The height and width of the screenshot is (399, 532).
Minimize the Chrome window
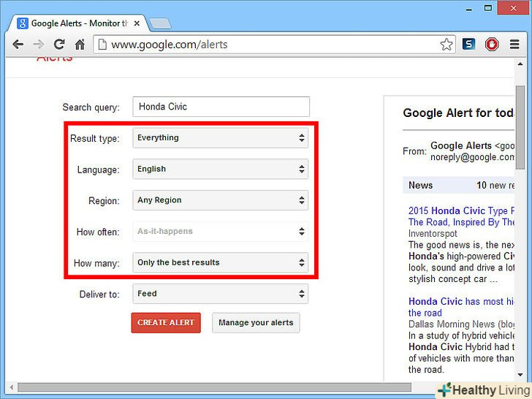click(469, 9)
